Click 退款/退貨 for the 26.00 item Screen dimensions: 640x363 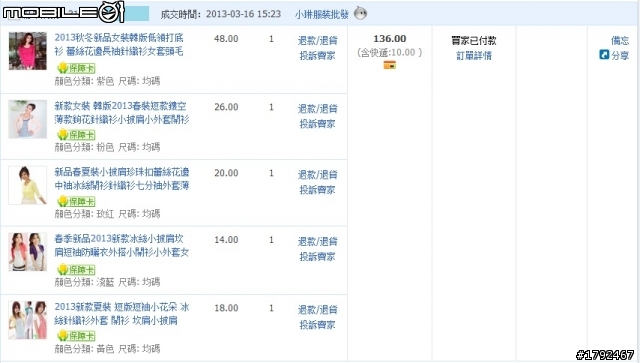[x=318, y=109]
